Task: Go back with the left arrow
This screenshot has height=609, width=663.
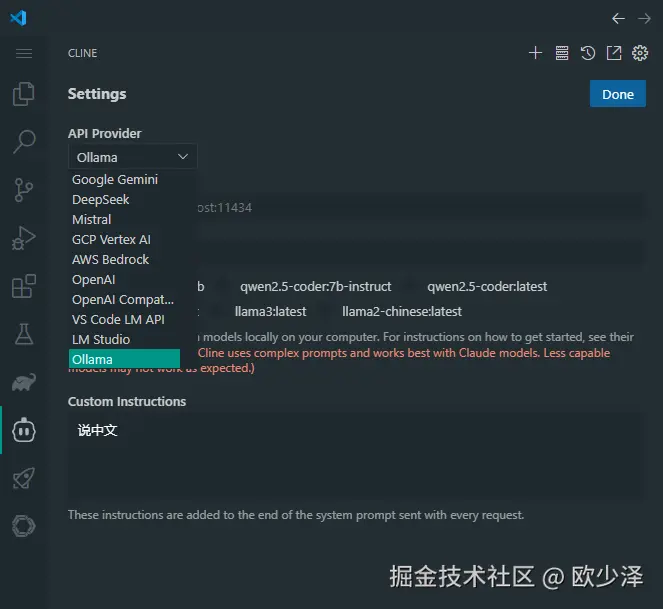Action: pos(618,19)
